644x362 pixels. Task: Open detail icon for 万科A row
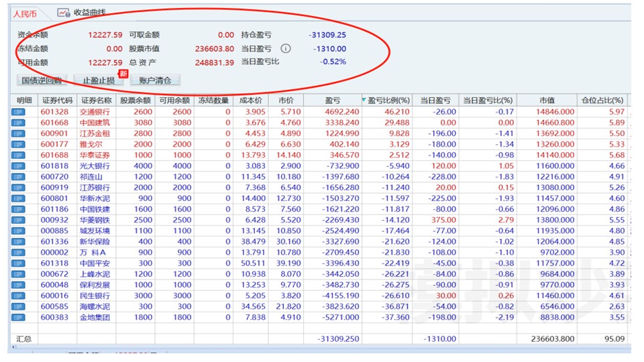click(x=18, y=253)
